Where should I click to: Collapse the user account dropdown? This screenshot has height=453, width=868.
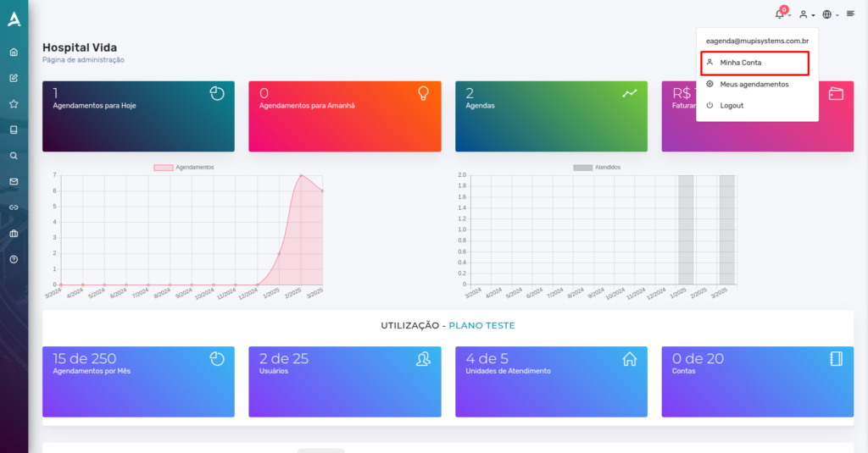point(807,14)
